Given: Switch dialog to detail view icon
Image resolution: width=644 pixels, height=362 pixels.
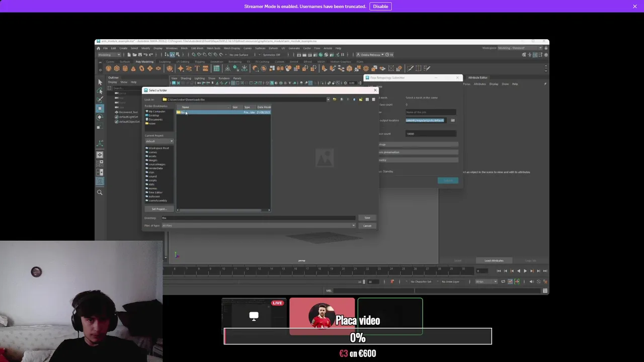Looking at the screenshot, I should [373, 100].
